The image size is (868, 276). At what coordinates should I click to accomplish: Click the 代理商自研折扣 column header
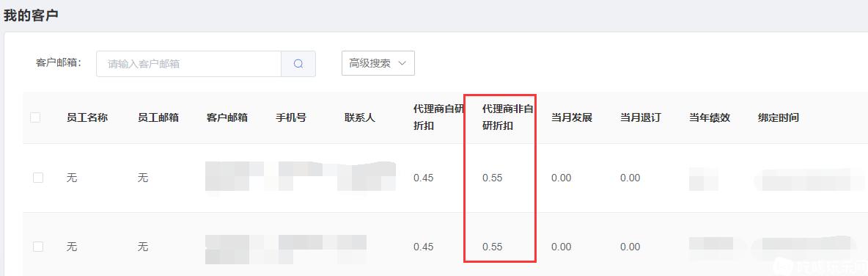tap(439, 117)
